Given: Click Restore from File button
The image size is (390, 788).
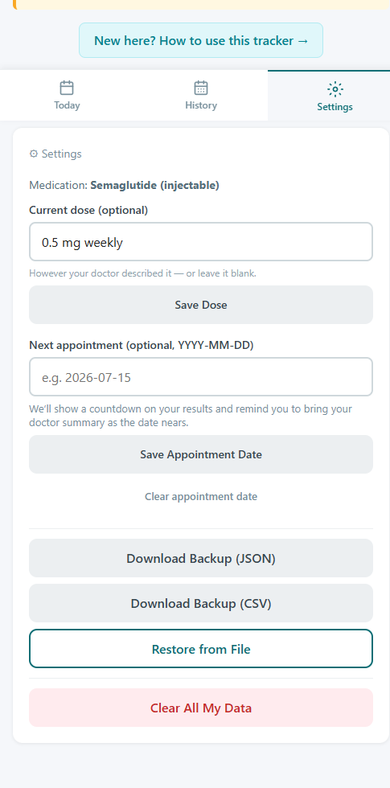Looking at the screenshot, I should pos(201,649).
